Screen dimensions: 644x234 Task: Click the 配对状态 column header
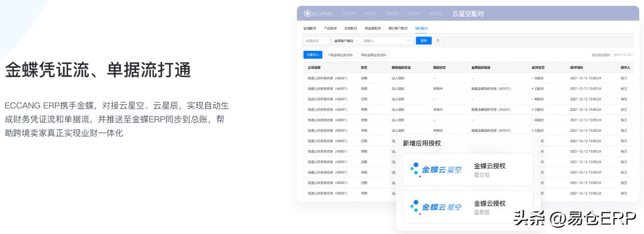tap(538, 67)
